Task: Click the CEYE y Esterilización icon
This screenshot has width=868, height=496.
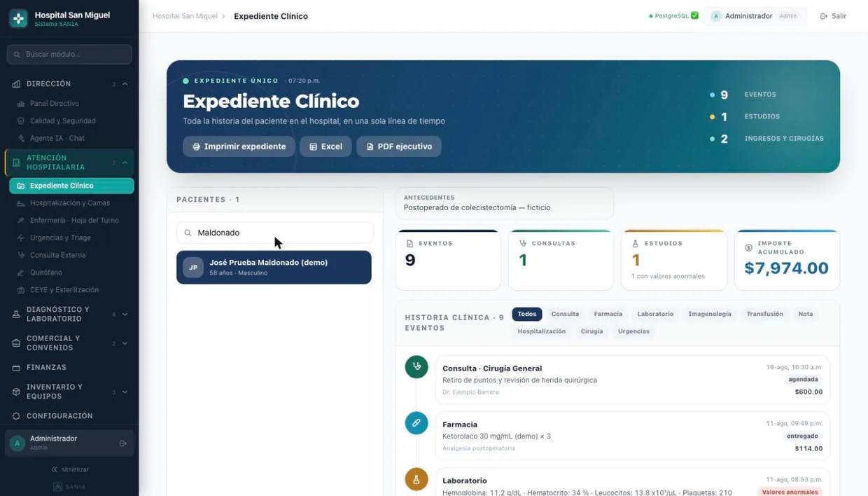Action: point(21,290)
